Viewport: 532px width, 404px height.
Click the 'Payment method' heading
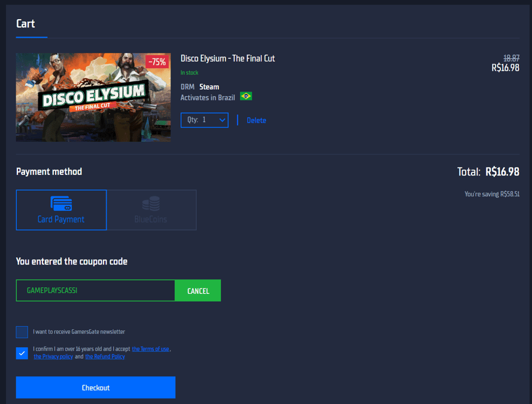pos(49,172)
